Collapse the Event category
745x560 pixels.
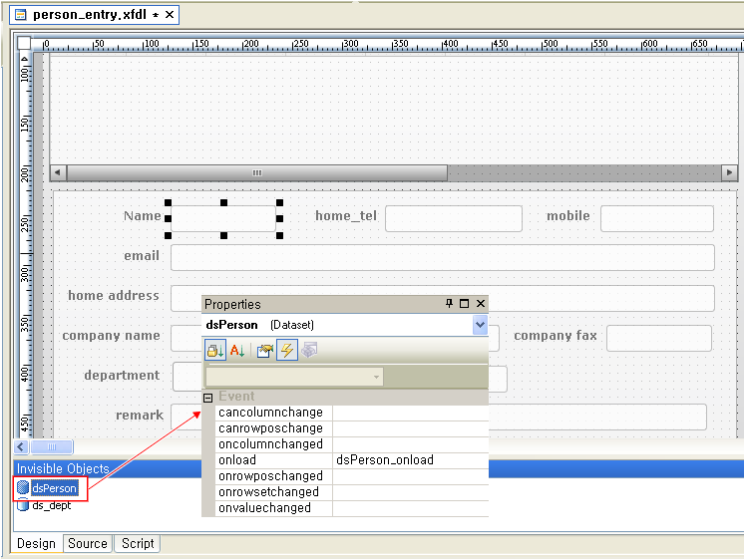(207, 398)
